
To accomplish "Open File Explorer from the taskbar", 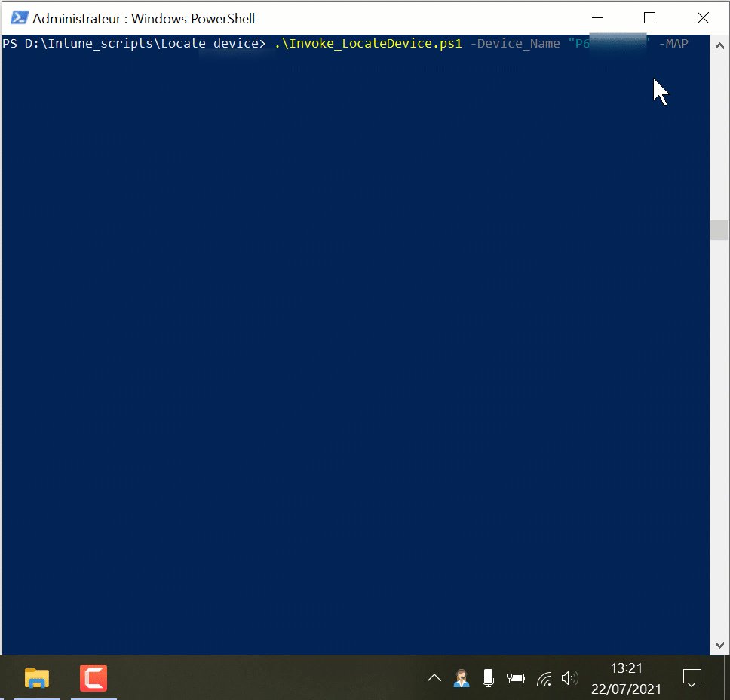I will [37, 678].
